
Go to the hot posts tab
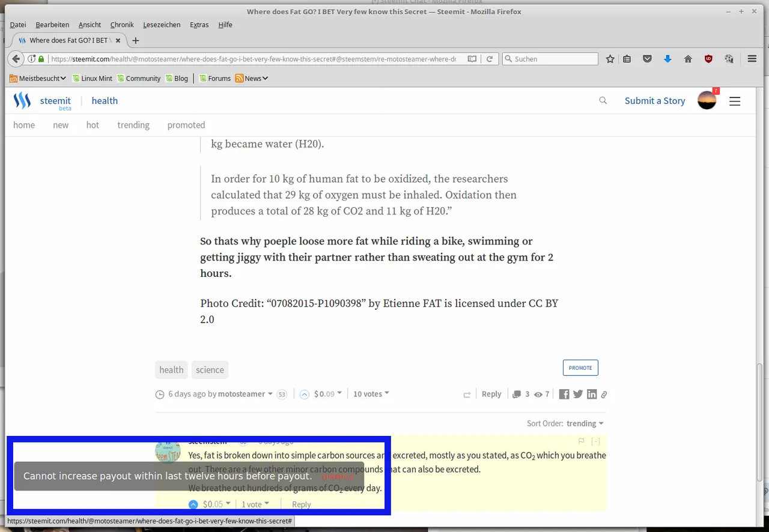click(93, 125)
